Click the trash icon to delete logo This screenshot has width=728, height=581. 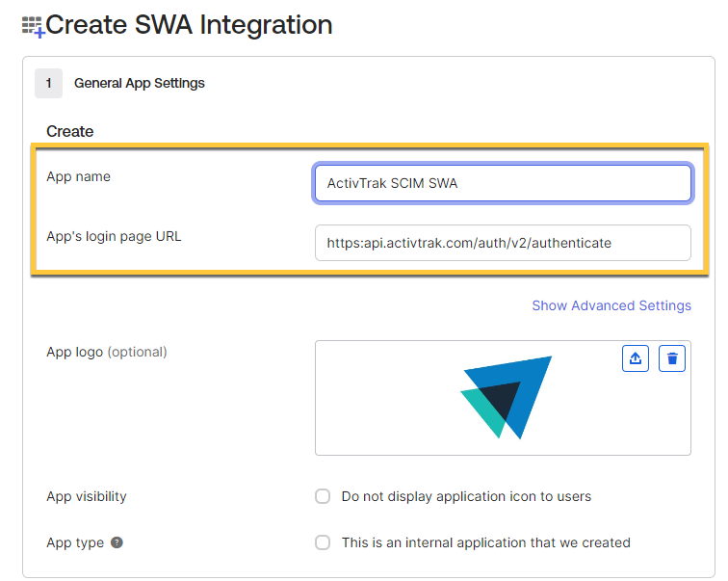[x=672, y=358]
